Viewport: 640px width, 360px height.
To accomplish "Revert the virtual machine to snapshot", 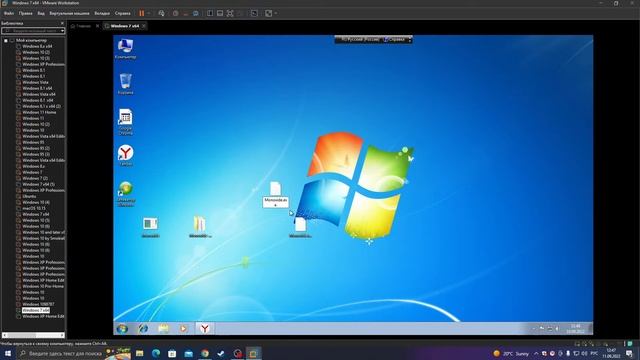I will click(186, 13).
